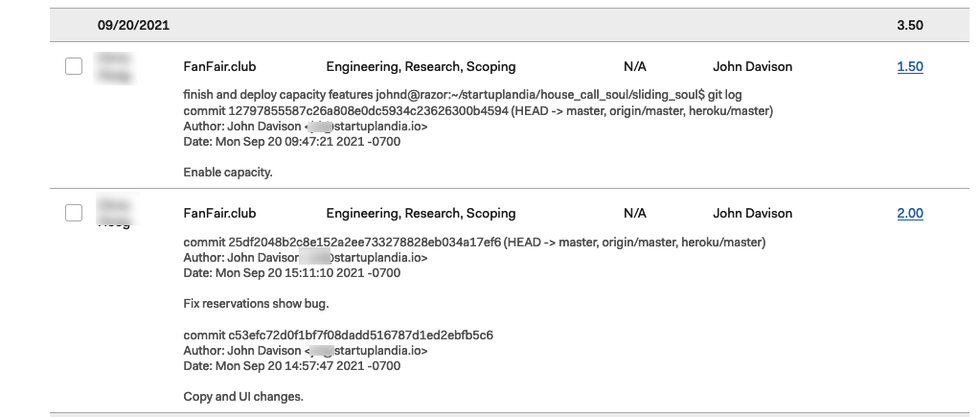Open the 1.50 hours link
This screenshot has height=417, width=980.
(x=909, y=67)
